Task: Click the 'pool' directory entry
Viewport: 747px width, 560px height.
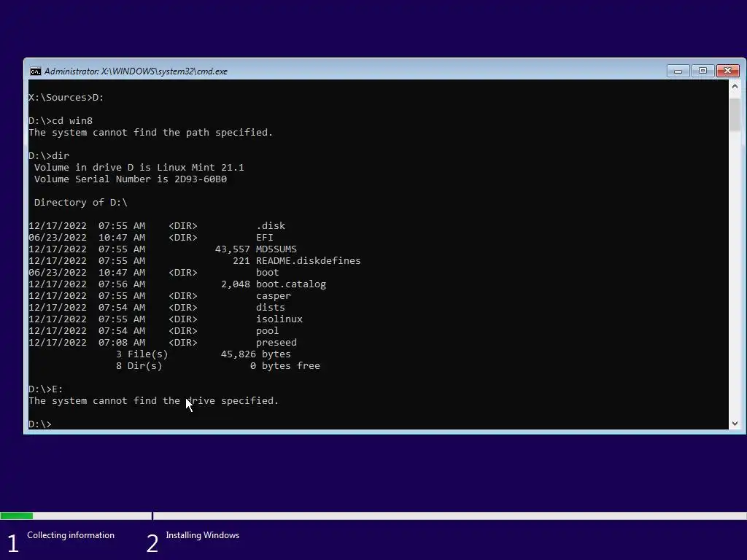Action: [x=267, y=330]
